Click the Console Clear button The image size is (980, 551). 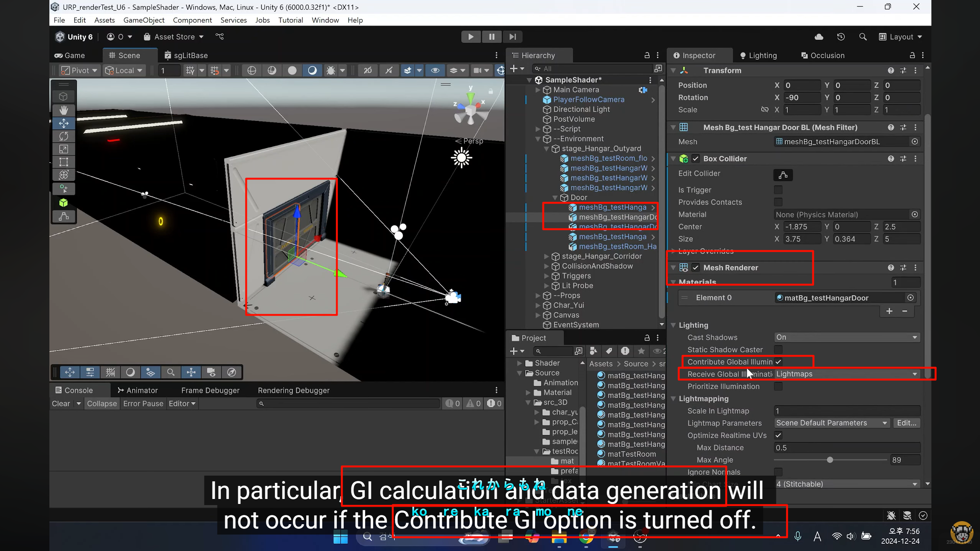point(61,404)
